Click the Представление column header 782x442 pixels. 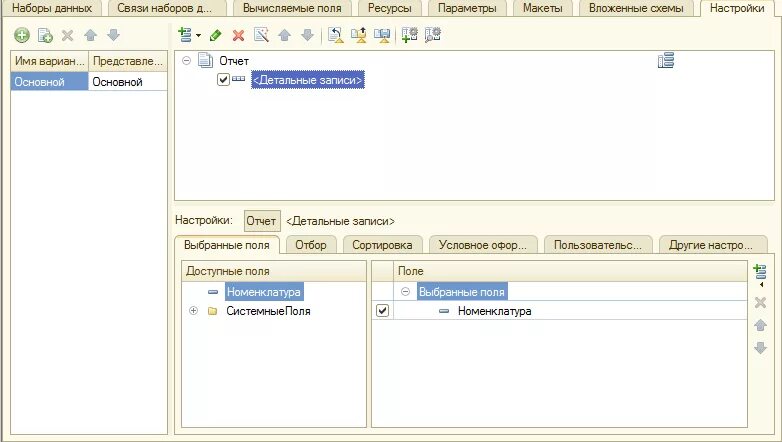[128, 61]
